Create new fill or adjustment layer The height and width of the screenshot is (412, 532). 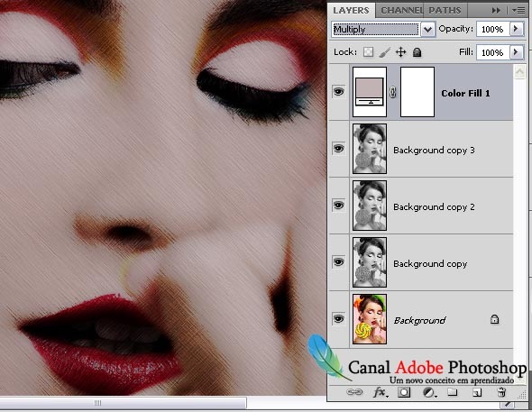tap(429, 393)
